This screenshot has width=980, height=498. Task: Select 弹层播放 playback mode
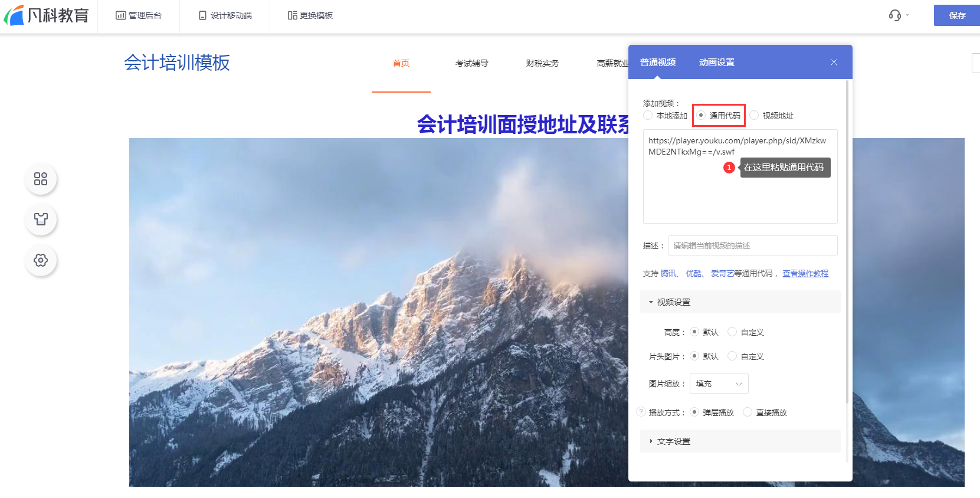[x=694, y=412]
